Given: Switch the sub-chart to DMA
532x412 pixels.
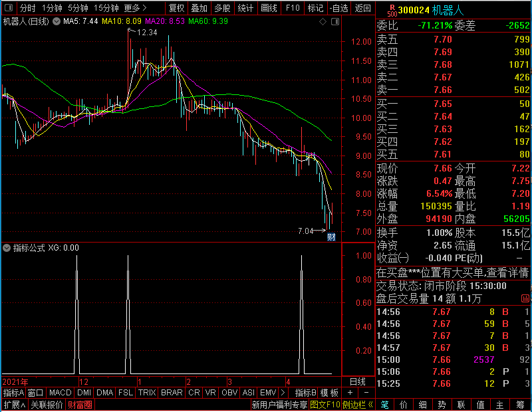Looking at the screenshot, I should point(105,393).
